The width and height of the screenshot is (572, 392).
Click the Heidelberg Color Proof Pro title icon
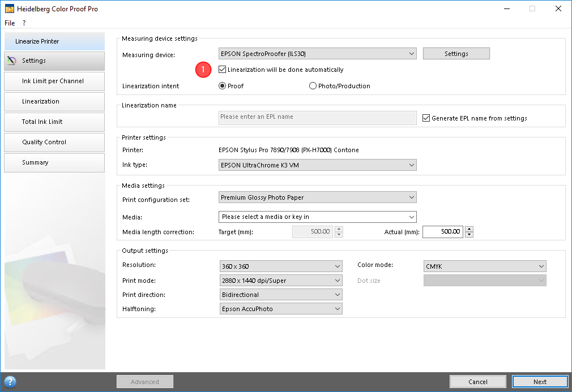[x=10, y=8]
